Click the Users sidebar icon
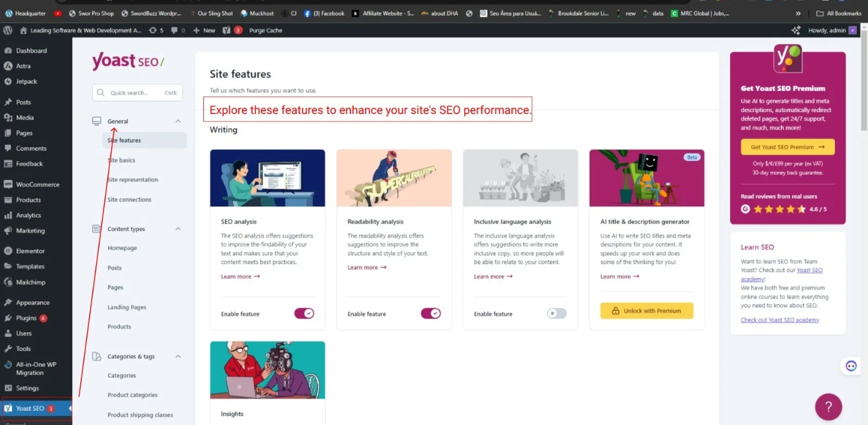This screenshot has height=425, width=868. [x=8, y=333]
